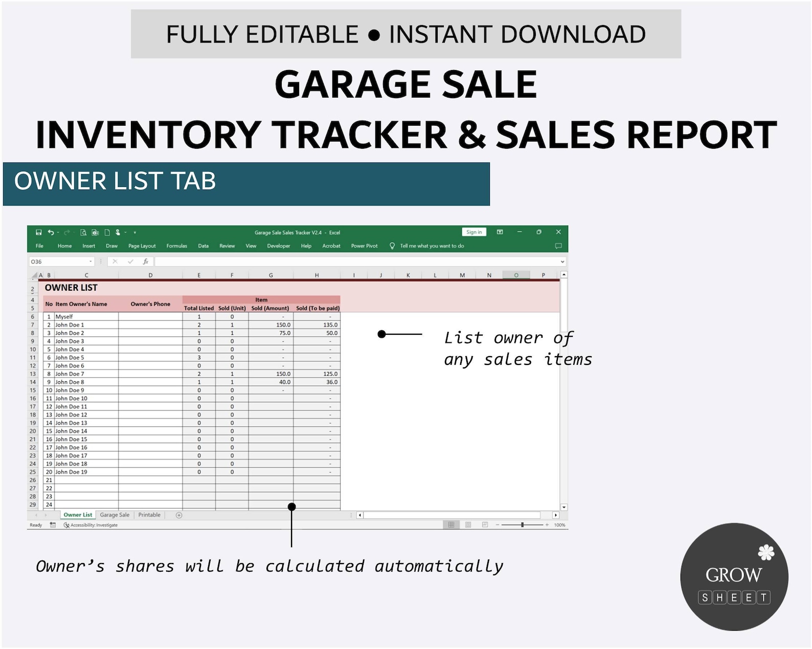Viewport: 812px width, 649px height.
Task: Add a new sheet with plus icon
Action: pyautogui.click(x=179, y=515)
